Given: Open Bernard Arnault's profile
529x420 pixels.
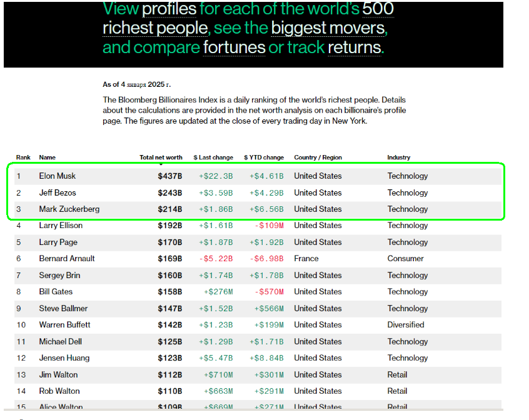Looking at the screenshot, I should [67, 259].
